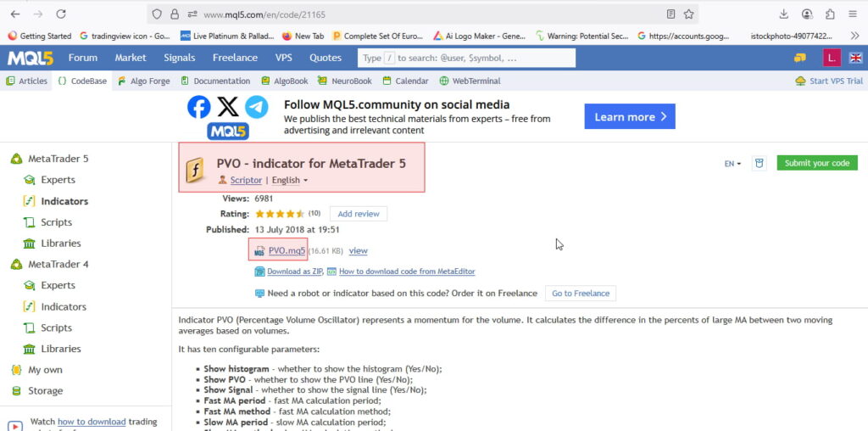868x431 pixels.
Task: Open Firefox account icon
Action: click(807, 14)
